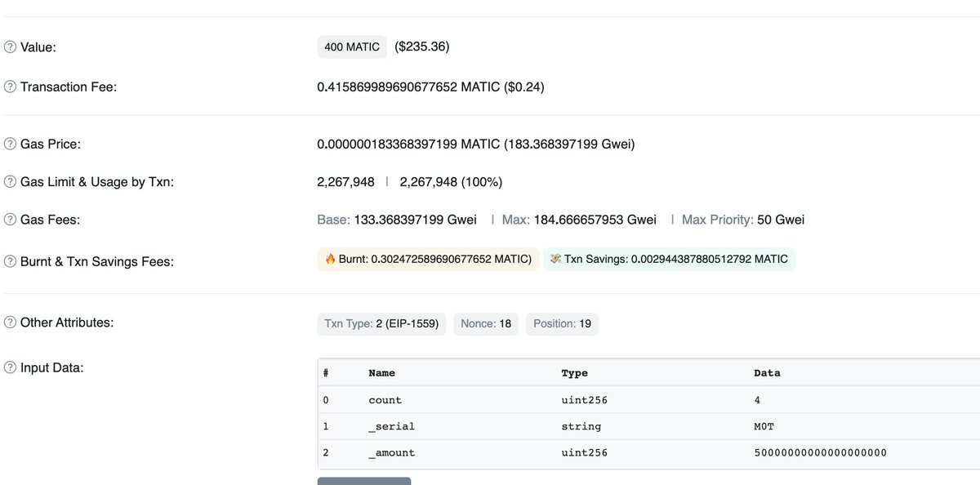Select the gas price 183.368397199 Gwei text
The height and width of the screenshot is (485, 980).
tap(569, 145)
